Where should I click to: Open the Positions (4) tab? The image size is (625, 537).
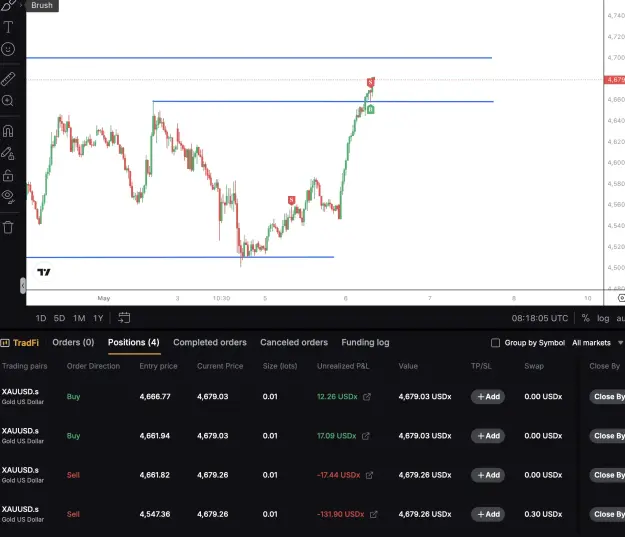pyautogui.click(x=134, y=342)
